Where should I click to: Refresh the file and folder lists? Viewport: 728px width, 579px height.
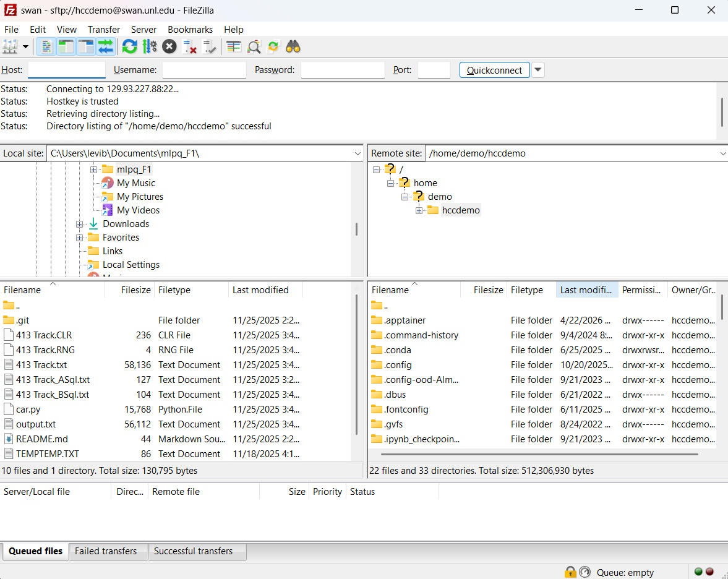pos(129,46)
